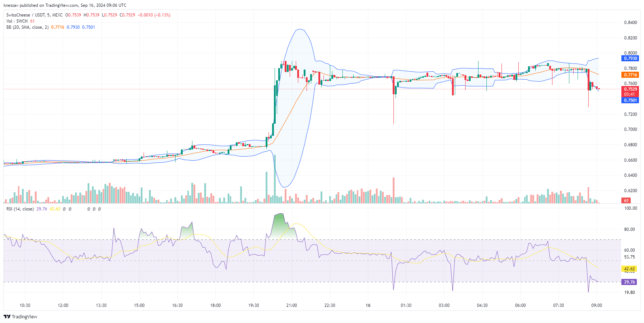This screenshot has width=644, height=323.
Task: Click the low value L0.7529
Action: click(x=109, y=15)
